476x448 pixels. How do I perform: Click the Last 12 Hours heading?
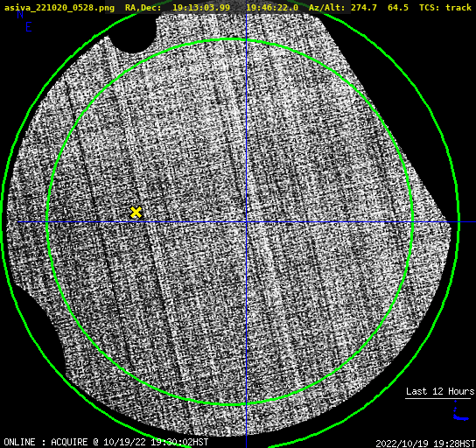(x=440, y=391)
